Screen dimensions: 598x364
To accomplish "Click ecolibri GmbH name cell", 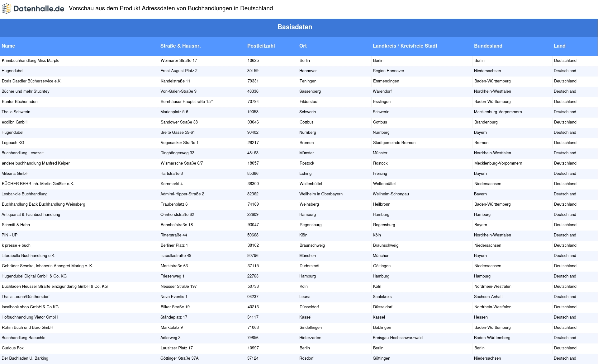I will 15,122.
